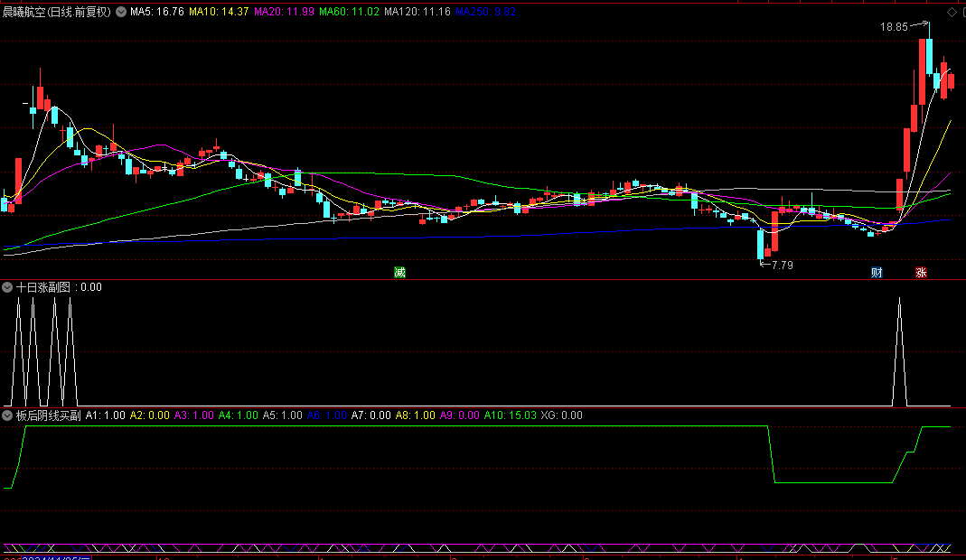Select the MA5: 16.76 label

(x=157, y=12)
